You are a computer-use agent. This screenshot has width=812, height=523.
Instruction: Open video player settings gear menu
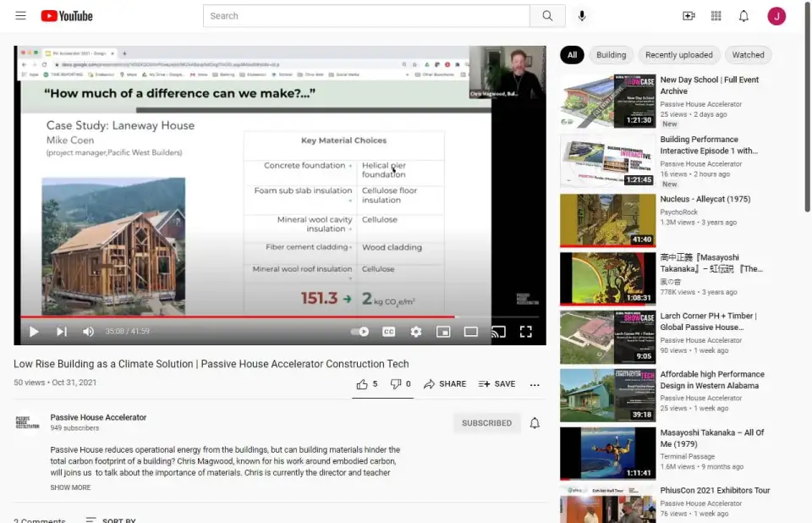[415, 332]
